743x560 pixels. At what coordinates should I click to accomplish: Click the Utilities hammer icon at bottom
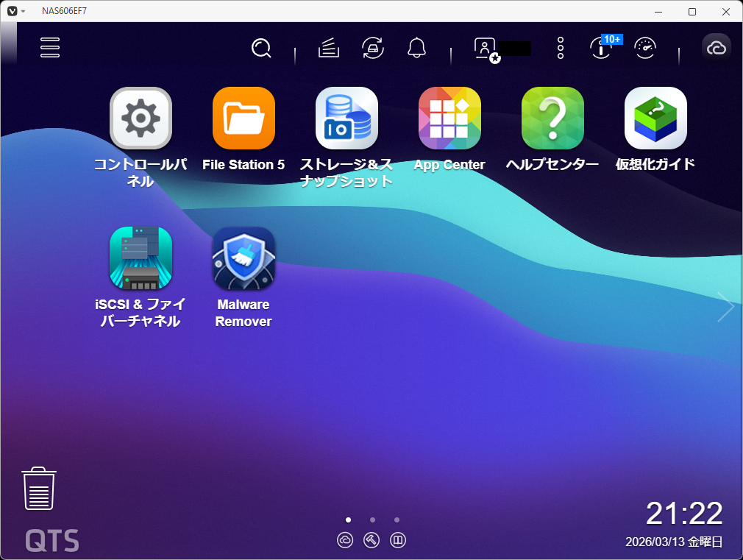click(x=371, y=539)
